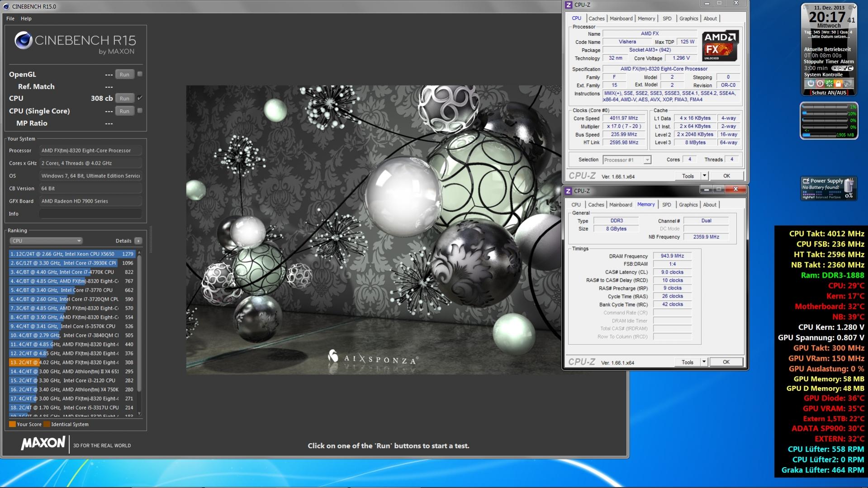Click the orange lock icon in System Kontrolle
This screenshot has height=488, width=868.
pyautogui.click(x=838, y=84)
